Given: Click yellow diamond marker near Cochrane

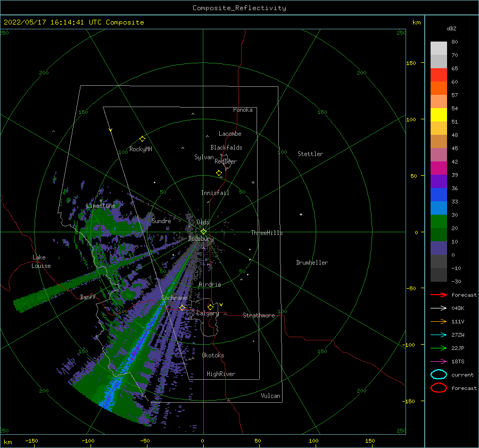Looking at the screenshot, I should [182, 308].
